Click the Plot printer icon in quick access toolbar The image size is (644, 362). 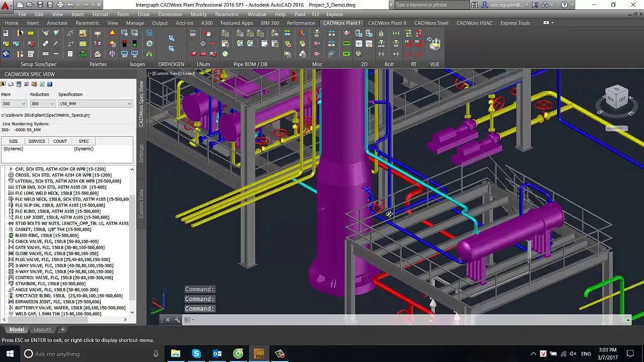click(x=60, y=5)
